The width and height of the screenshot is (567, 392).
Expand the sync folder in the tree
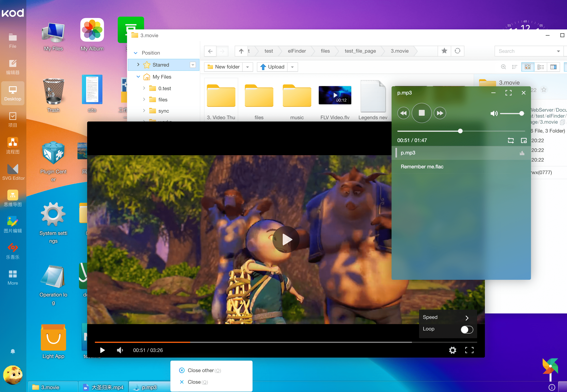(144, 111)
